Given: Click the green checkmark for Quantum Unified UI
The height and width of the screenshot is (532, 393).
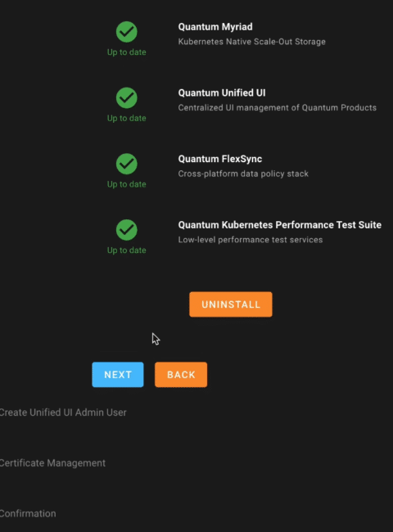Looking at the screenshot, I should click(x=127, y=97).
